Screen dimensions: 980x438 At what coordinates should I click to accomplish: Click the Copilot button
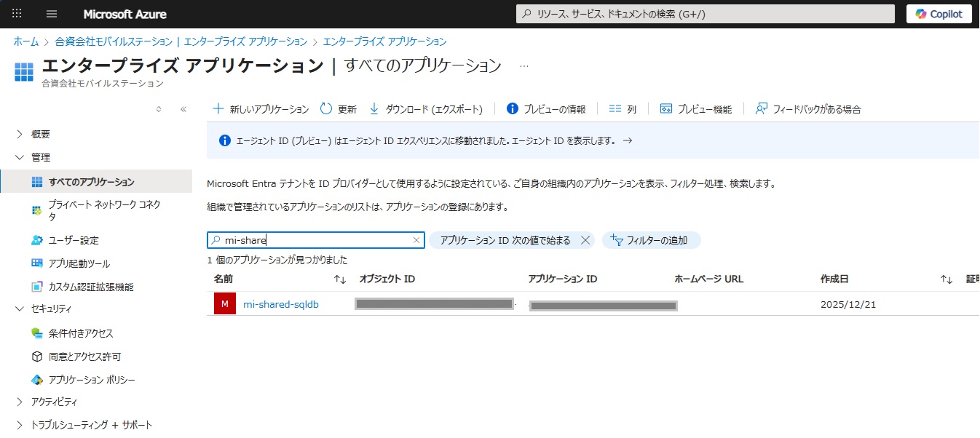(938, 14)
